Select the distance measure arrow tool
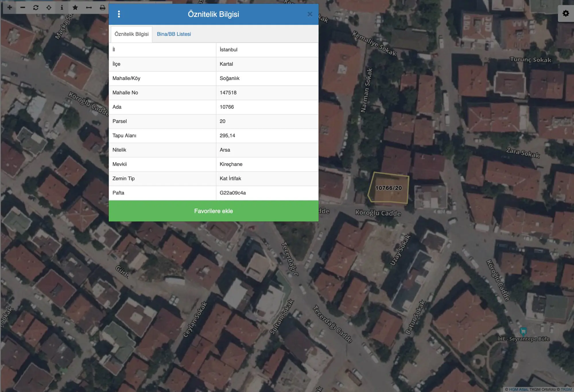Screen dimensions: 574x392 89,7
